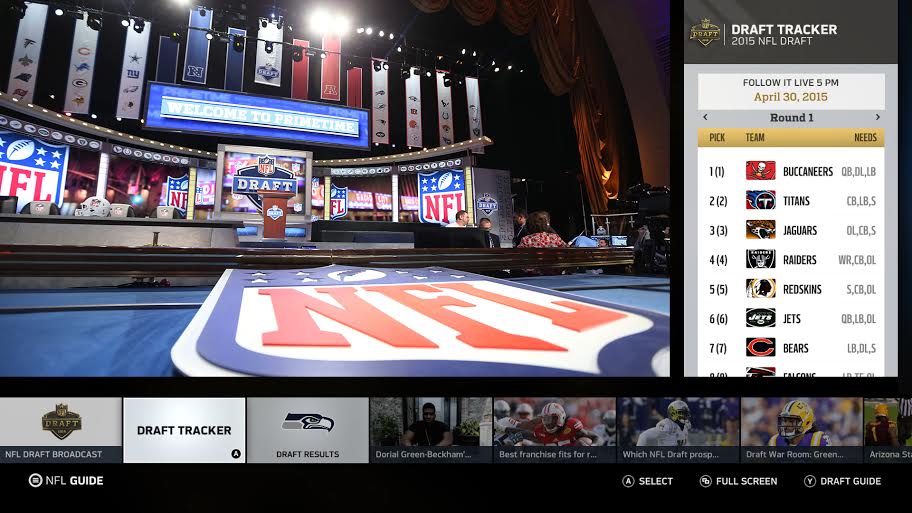Click the BUCCANEERS team name
This screenshot has width=912, height=513.
tap(808, 172)
